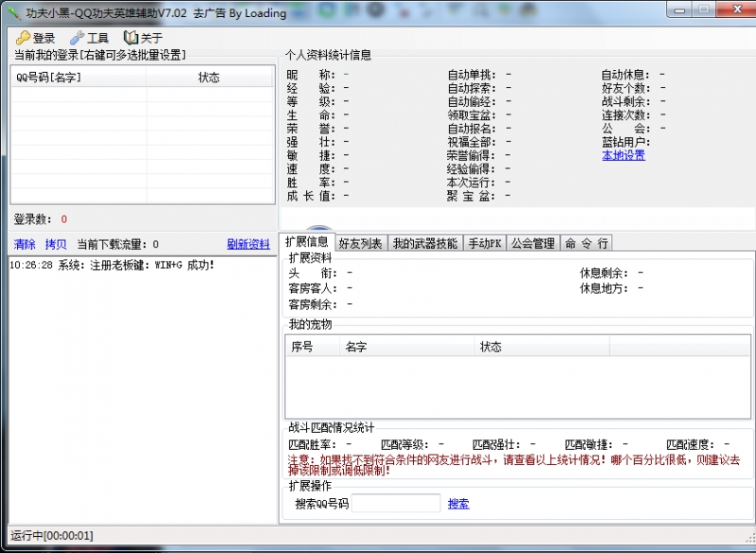
Task: Click the 序号 column header in pet table
Action: coord(313,347)
